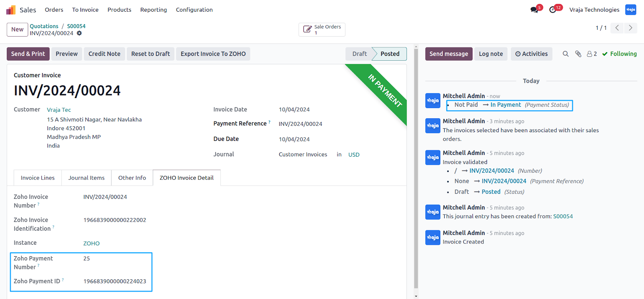Go to next record arrow
644x299 pixels.
click(x=630, y=28)
